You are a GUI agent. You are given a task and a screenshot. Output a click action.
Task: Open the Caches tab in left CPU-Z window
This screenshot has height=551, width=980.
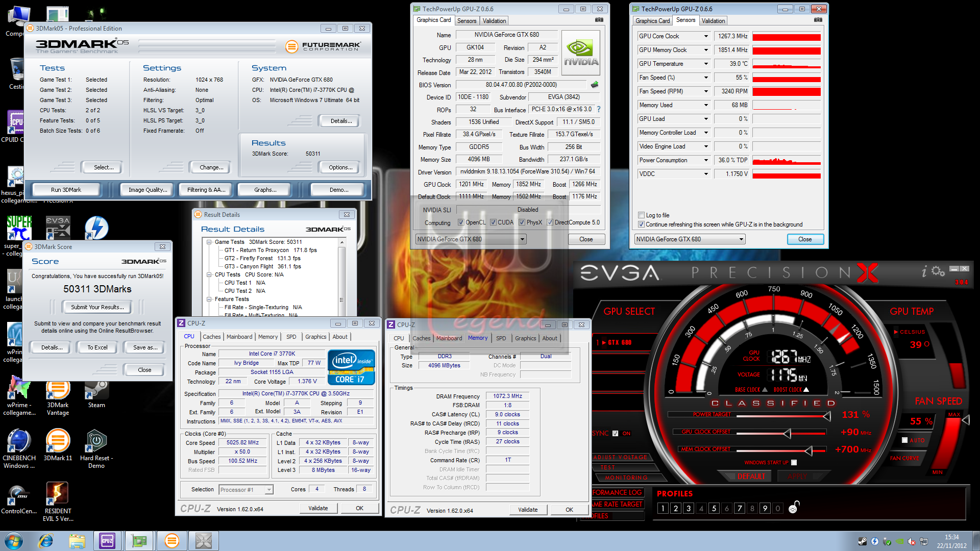(211, 337)
